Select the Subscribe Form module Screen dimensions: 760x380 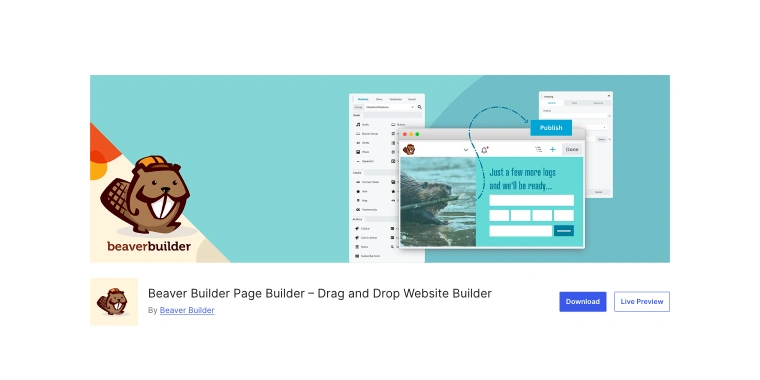click(x=368, y=256)
